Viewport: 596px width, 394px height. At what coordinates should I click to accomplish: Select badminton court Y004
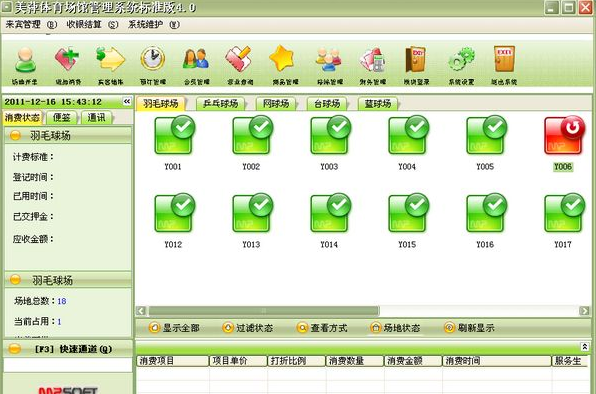pyautogui.click(x=409, y=135)
